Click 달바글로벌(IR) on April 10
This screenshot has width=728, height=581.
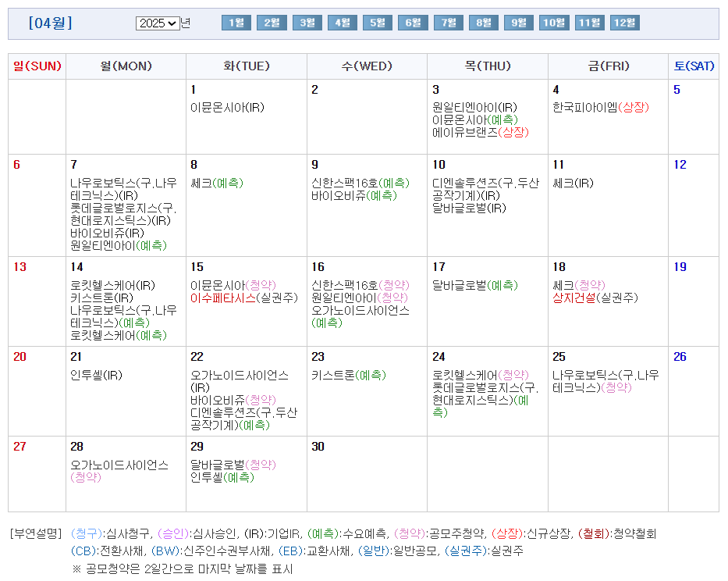tap(469, 209)
